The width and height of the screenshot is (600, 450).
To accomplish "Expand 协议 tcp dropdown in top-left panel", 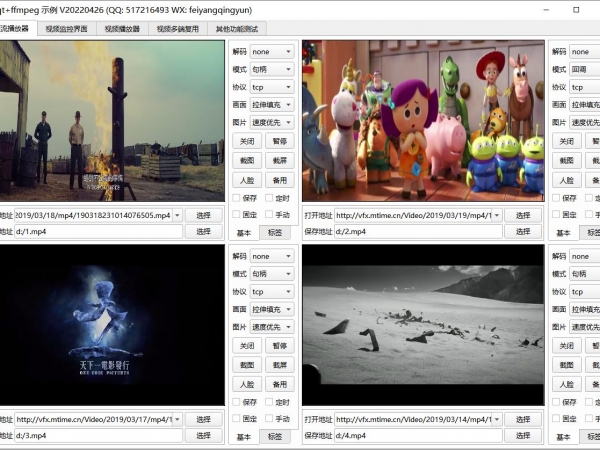I will point(272,87).
